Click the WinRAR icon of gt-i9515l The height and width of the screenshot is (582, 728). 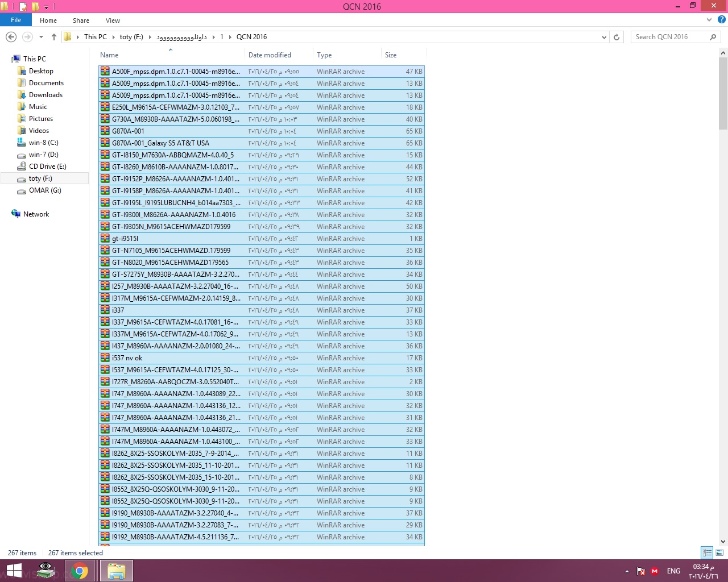tap(105, 238)
